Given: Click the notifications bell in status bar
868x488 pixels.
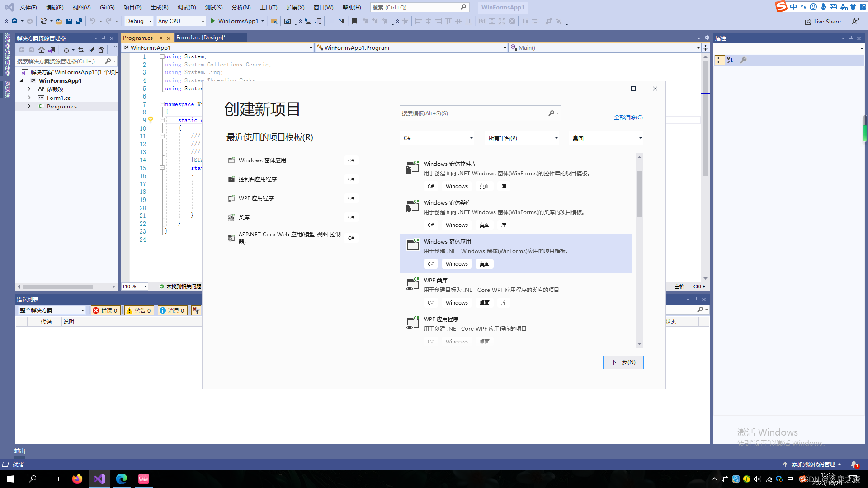Looking at the screenshot, I should point(854,465).
